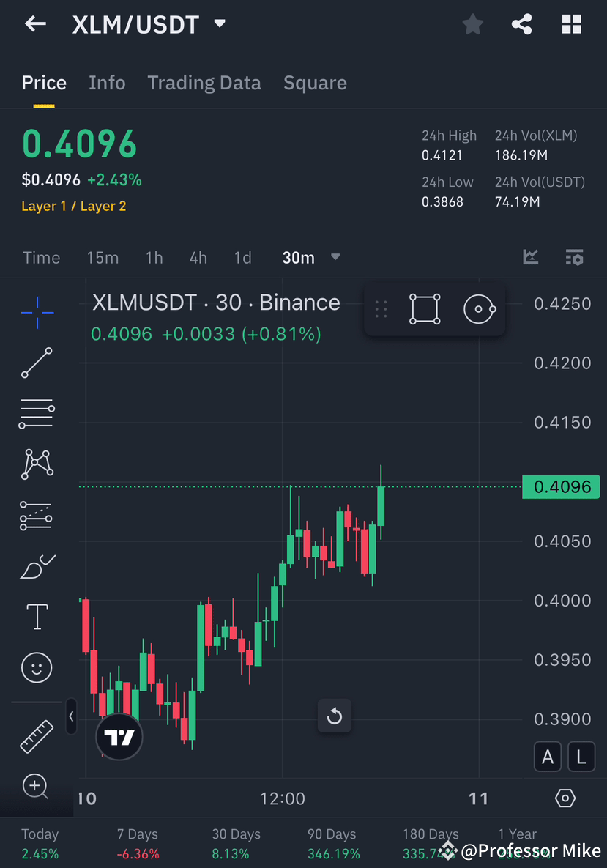
Task: Open the XLM/USDT pair dropdown
Action: click(219, 23)
